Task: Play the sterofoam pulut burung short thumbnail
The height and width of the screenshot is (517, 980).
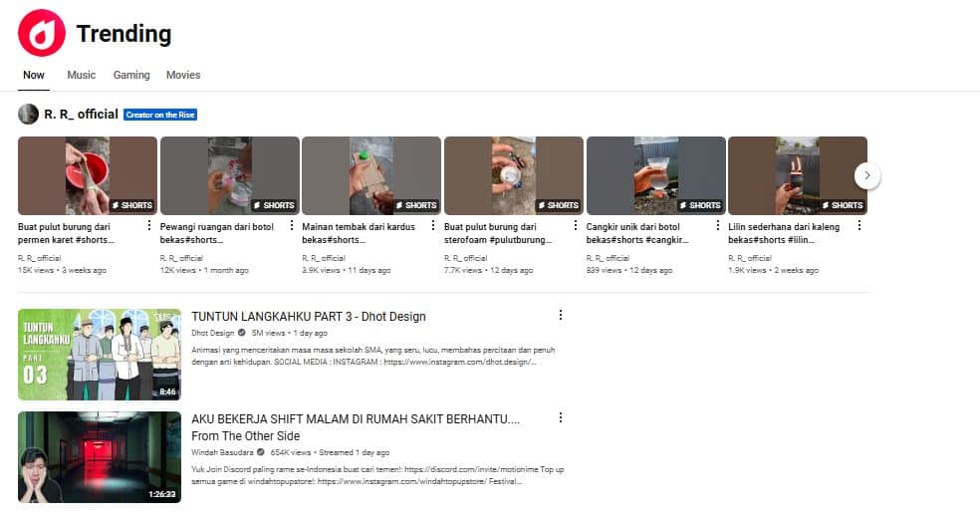Action: coord(514,175)
